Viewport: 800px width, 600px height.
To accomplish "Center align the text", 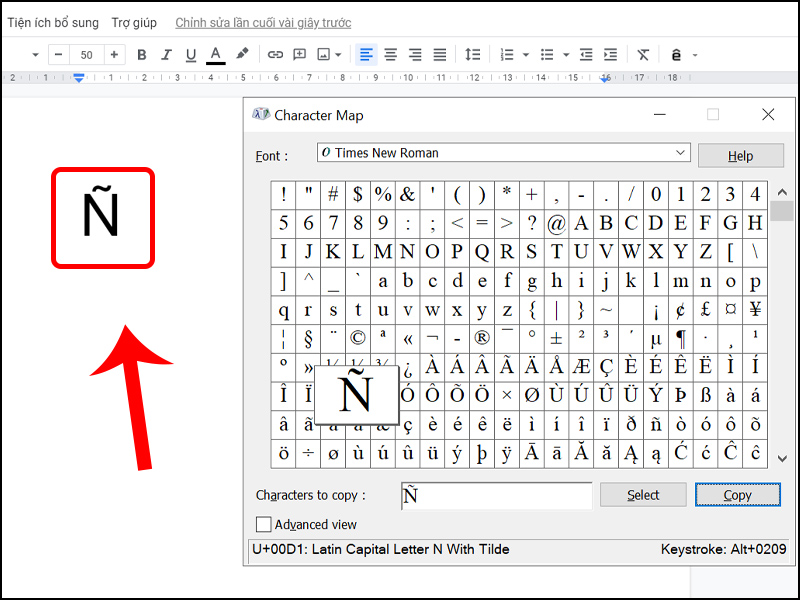I will 391,55.
